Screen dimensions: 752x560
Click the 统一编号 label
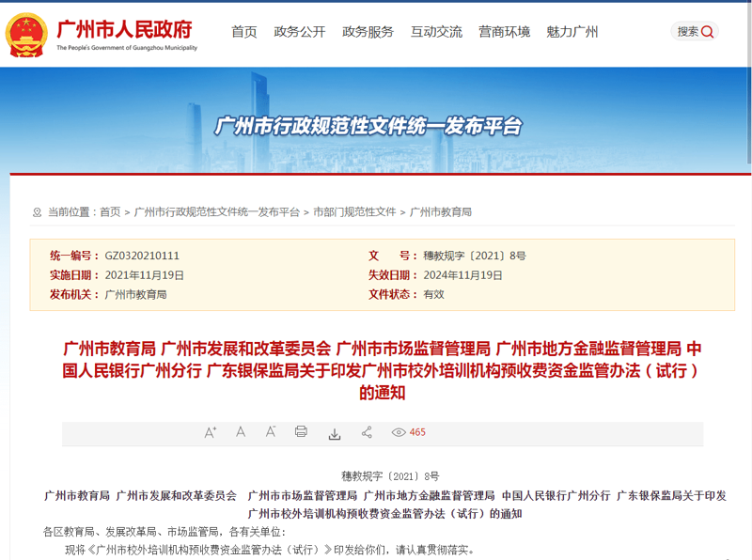coord(74,256)
